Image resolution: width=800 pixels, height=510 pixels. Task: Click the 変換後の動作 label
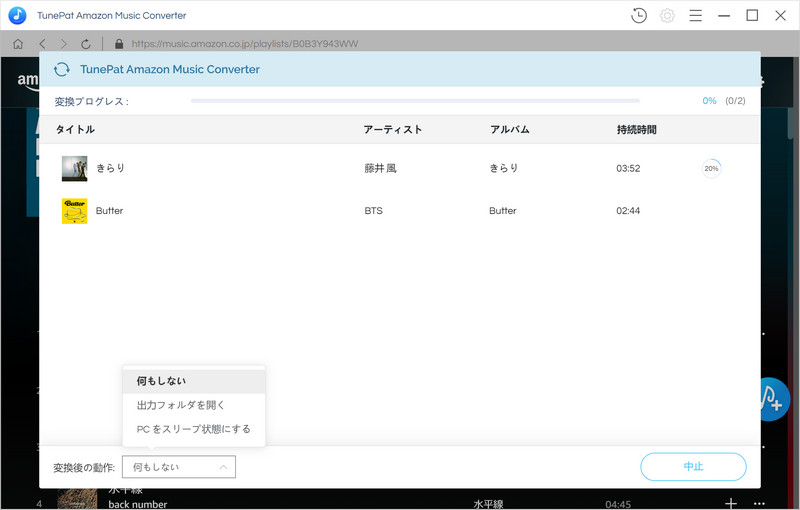point(84,468)
